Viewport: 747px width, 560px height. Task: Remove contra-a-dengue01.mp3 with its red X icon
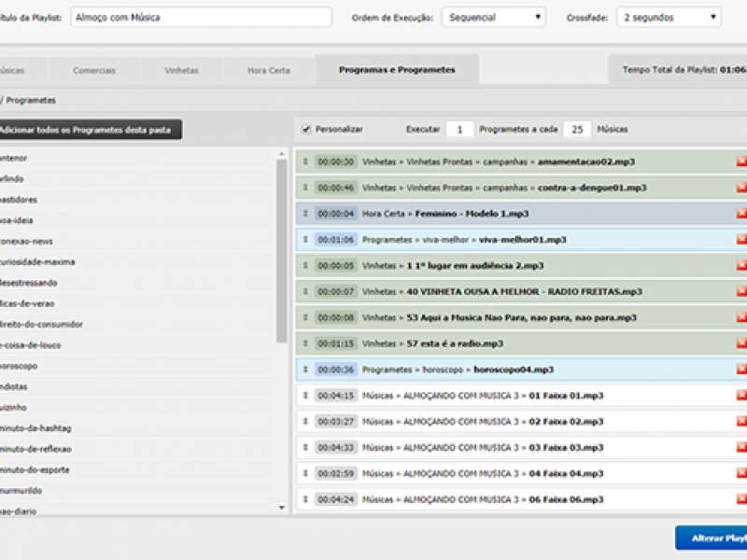pos(741,188)
